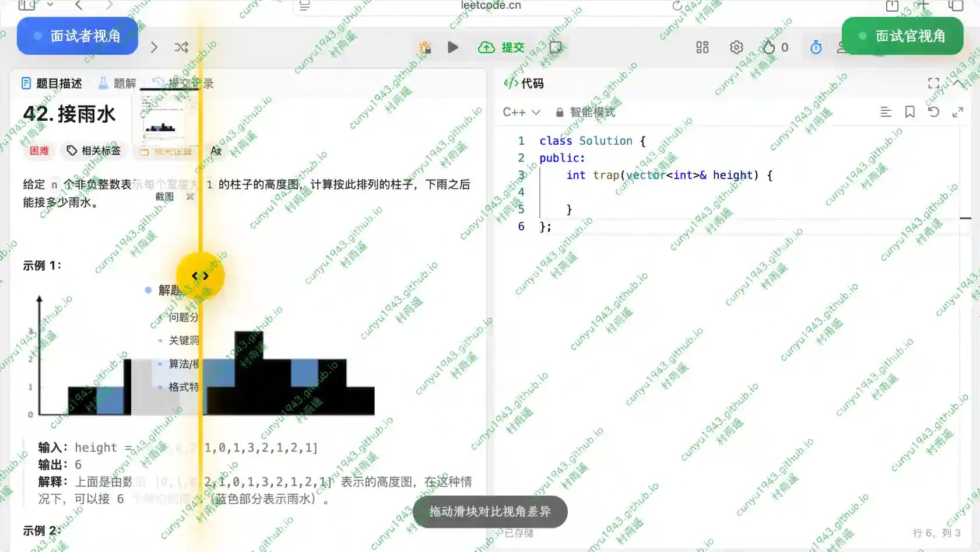The height and width of the screenshot is (552, 980).
Task: Format the code with align icon
Action: pos(886,112)
